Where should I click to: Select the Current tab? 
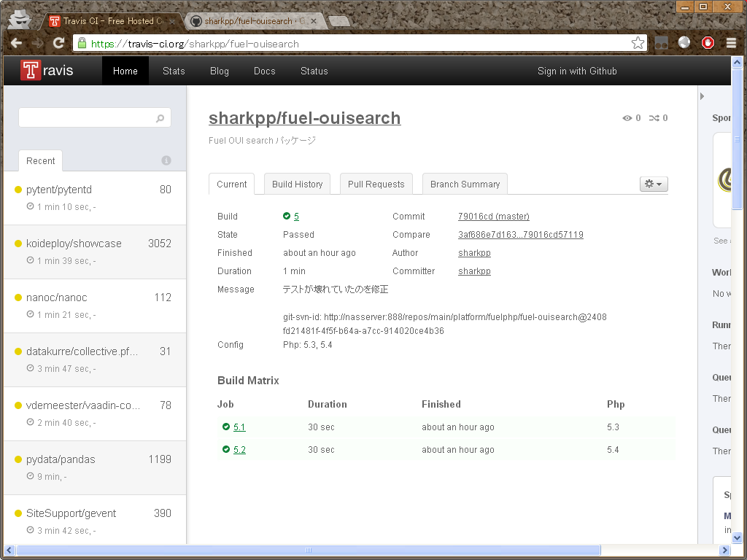pyautogui.click(x=231, y=184)
